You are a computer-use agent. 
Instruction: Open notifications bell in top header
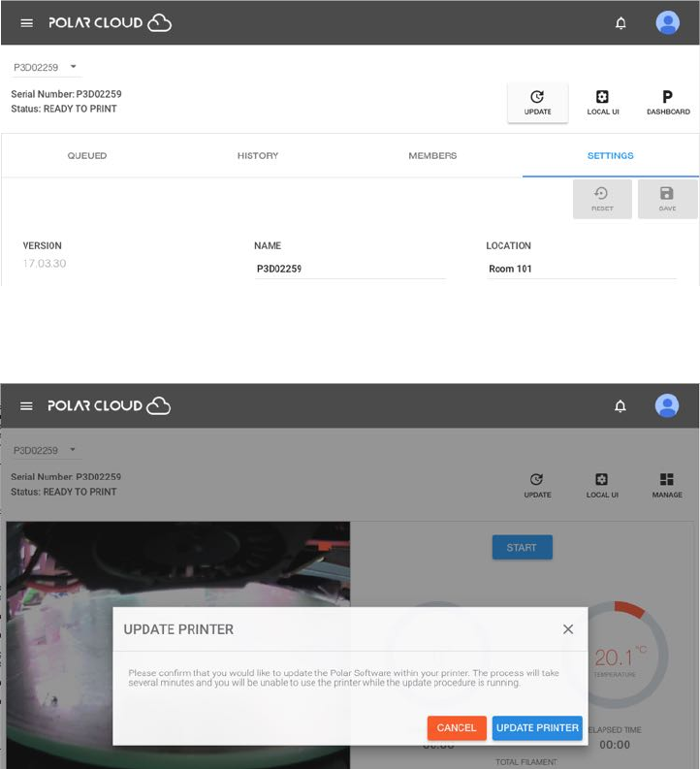[620, 23]
